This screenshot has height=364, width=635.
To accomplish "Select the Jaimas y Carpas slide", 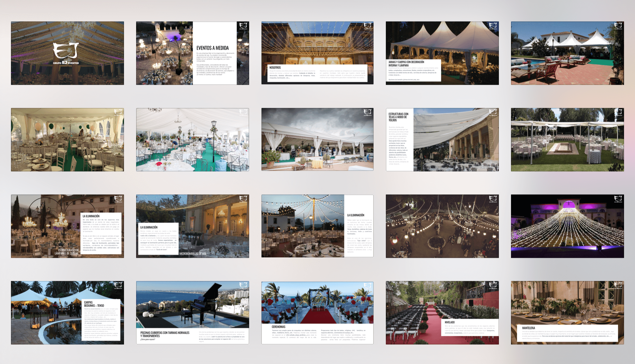I will point(442,53).
